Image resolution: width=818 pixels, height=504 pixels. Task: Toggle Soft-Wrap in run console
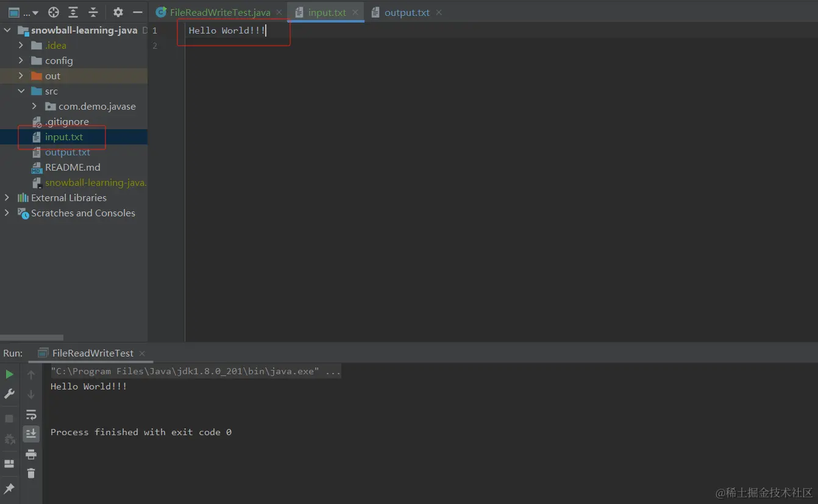(x=31, y=414)
